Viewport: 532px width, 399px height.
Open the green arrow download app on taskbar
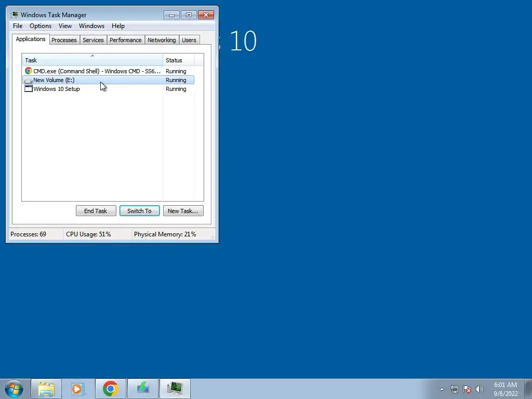coord(143,389)
